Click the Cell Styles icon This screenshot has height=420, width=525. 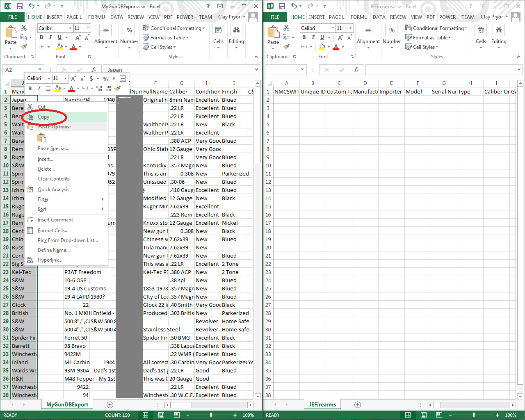[146, 47]
